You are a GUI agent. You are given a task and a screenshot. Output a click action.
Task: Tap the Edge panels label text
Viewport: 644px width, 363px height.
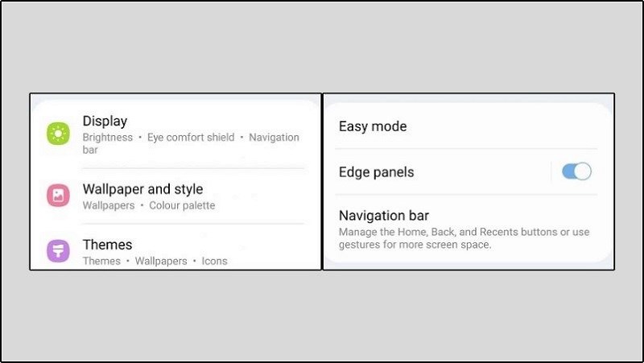376,171
